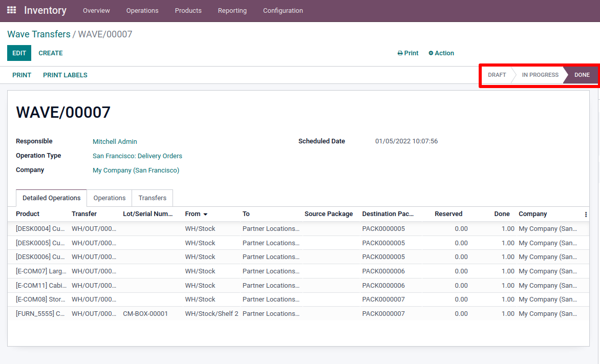
Task: Sort by Destination Package column header
Action: point(388,214)
